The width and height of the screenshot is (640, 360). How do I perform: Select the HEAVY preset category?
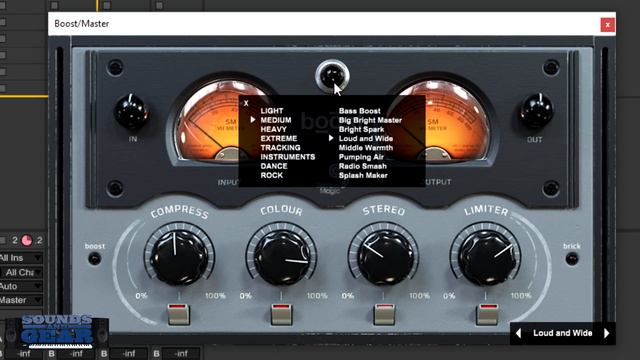point(273,129)
